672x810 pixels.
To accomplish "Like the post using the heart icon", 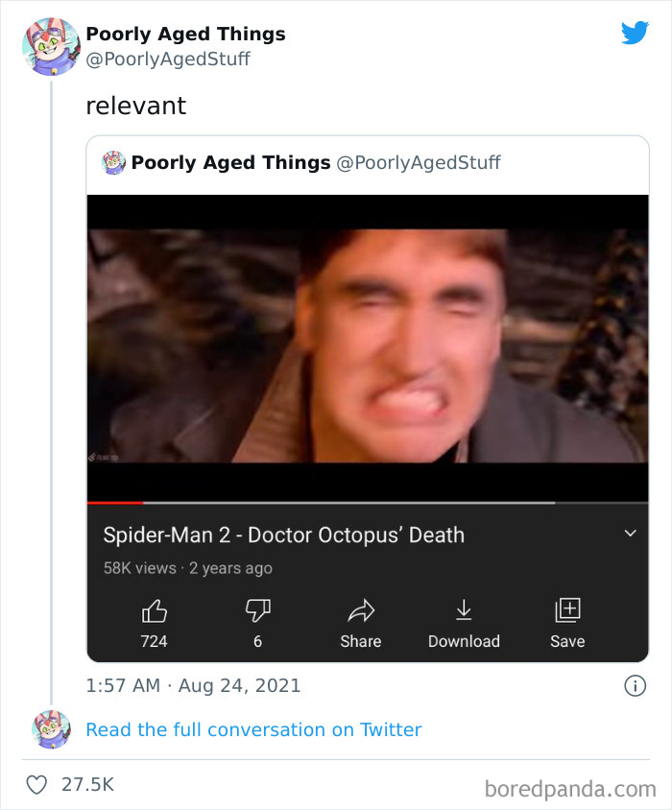I will [36, 784].
